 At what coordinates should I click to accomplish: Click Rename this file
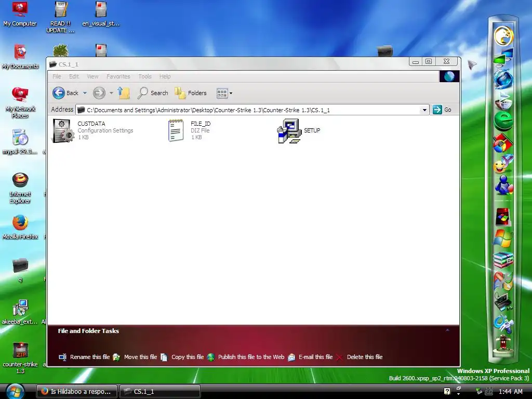pos(84,357)
